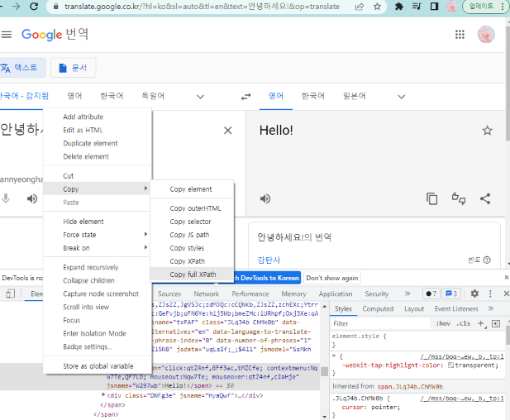The image size is (510, 420).
Task: Click the Styles Filter input field
Action: coord(380,323)
